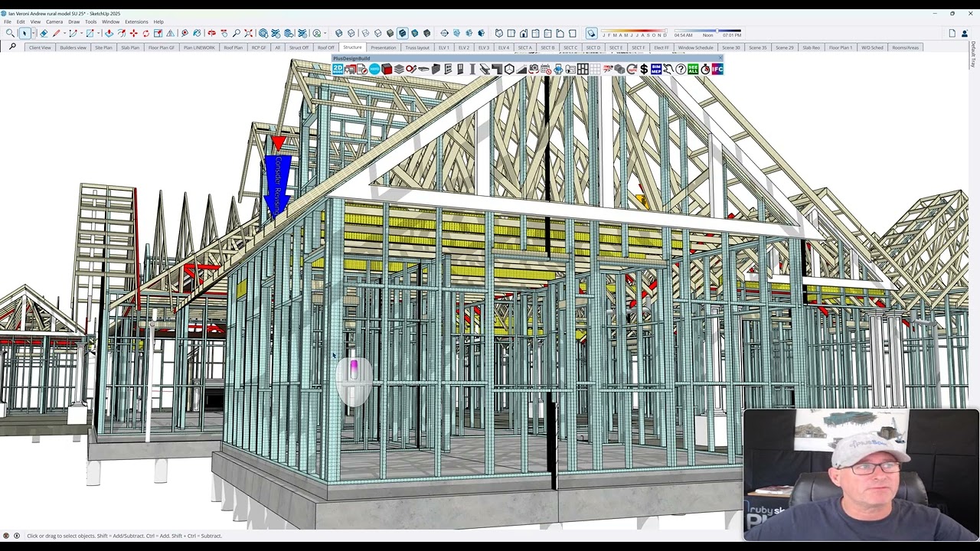Click the new document icon at top right
Viewport: 980px width, 551px height.
point(952,33)
